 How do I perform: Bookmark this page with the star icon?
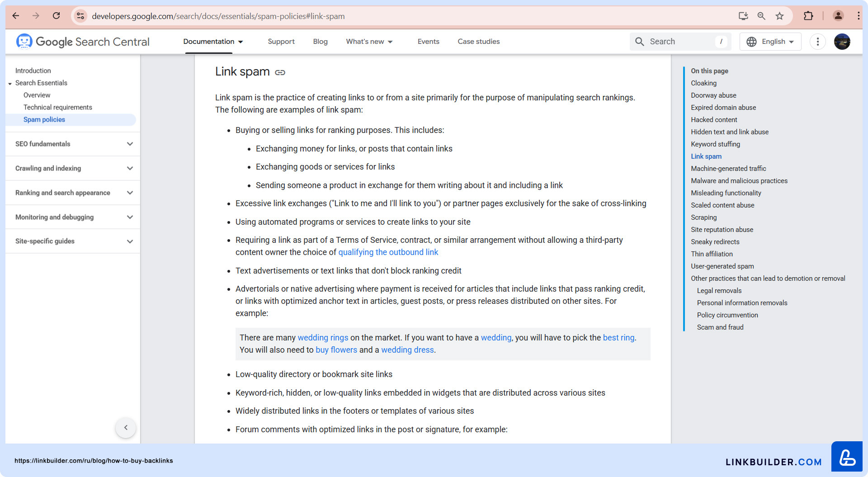coord(779,16)
